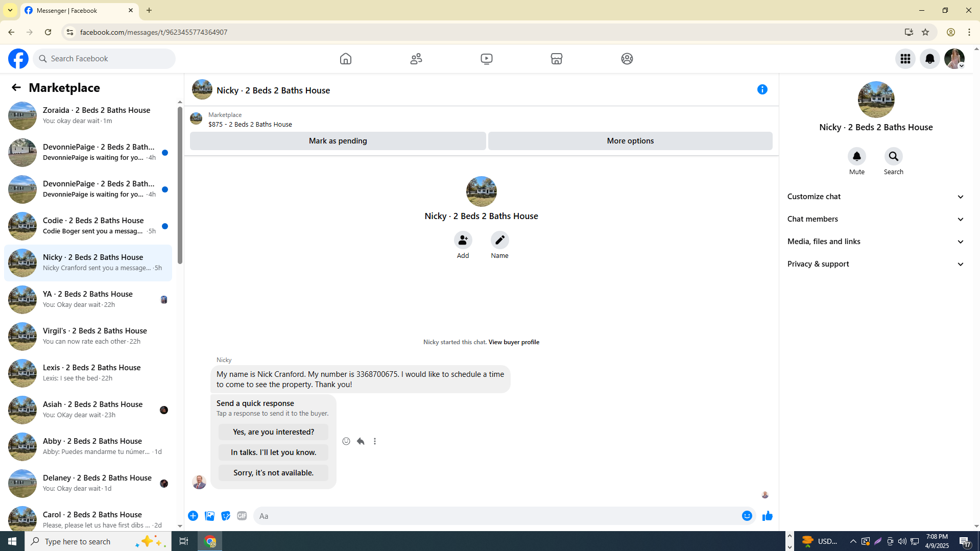Open more actions plus icon in composer
Screen dimensions: 980x551
coord(193,516)
